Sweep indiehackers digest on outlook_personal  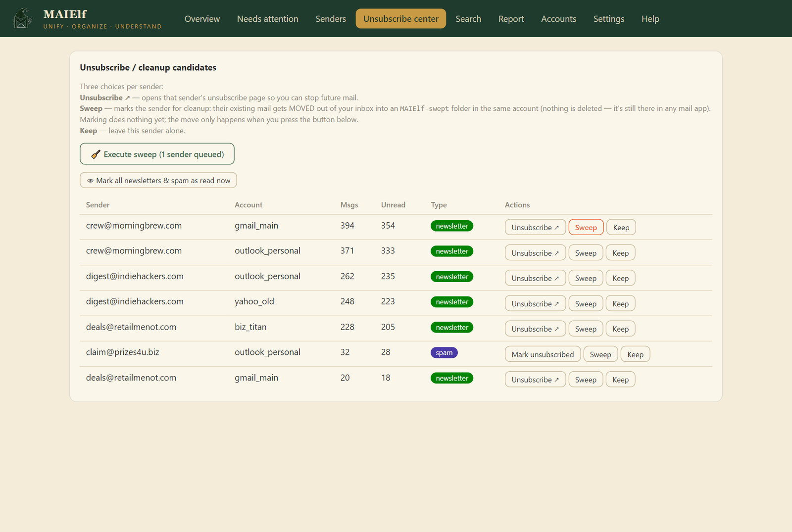(x=586, y=278)
